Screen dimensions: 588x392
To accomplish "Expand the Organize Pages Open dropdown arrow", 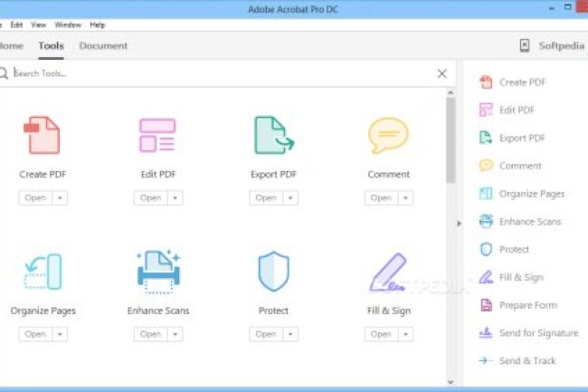I will click(x=60, y=334).
